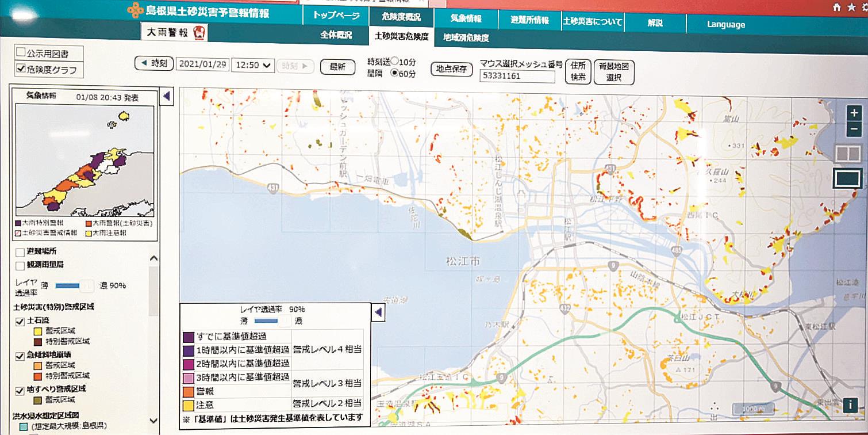868x435 pixels.
Task: Click the home icon in the top bar
Action: pos(836,7)
